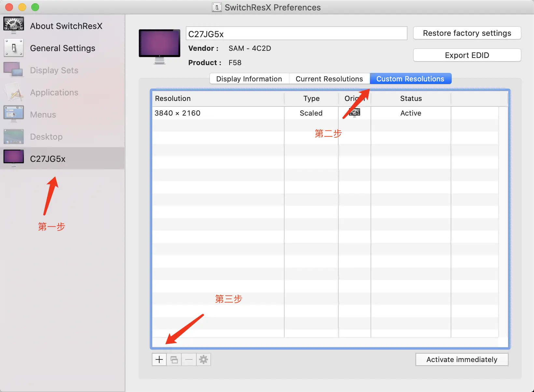Click the Active status cell

[x=411, y=113]
